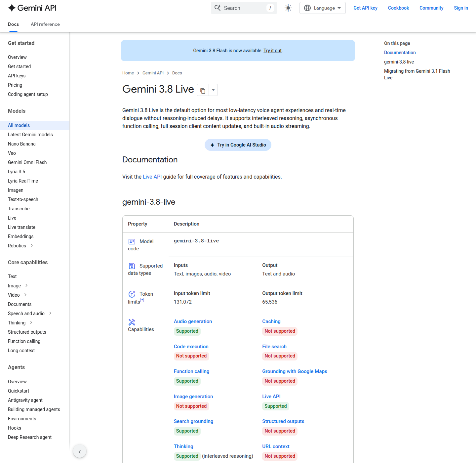476x463 pixels.
Task: Click the globe icon in Language selector
Action: (x=307, y=8)
